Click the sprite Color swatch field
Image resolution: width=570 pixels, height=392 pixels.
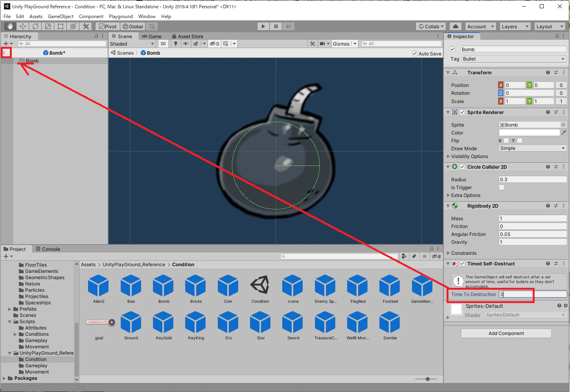pos(529,133)
